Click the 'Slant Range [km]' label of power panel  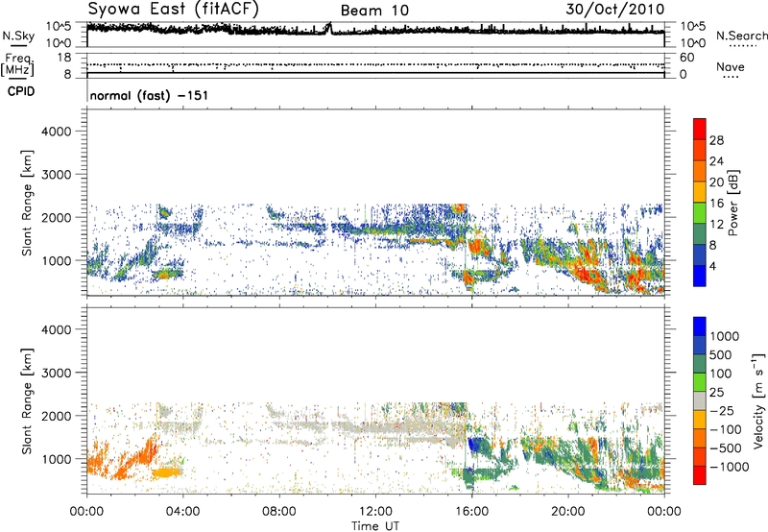(x=27, y=203)
